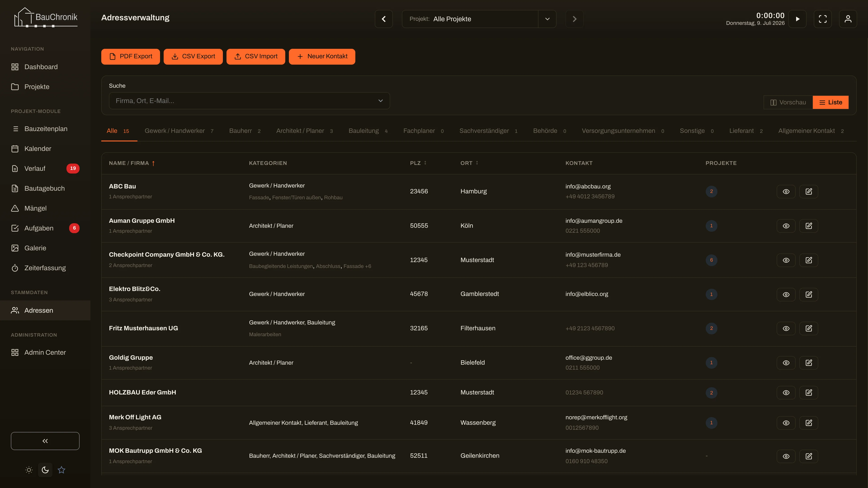Open the Bautagebuch module
The width and height of the screenshot is (868, 488).
click(45, 188)
